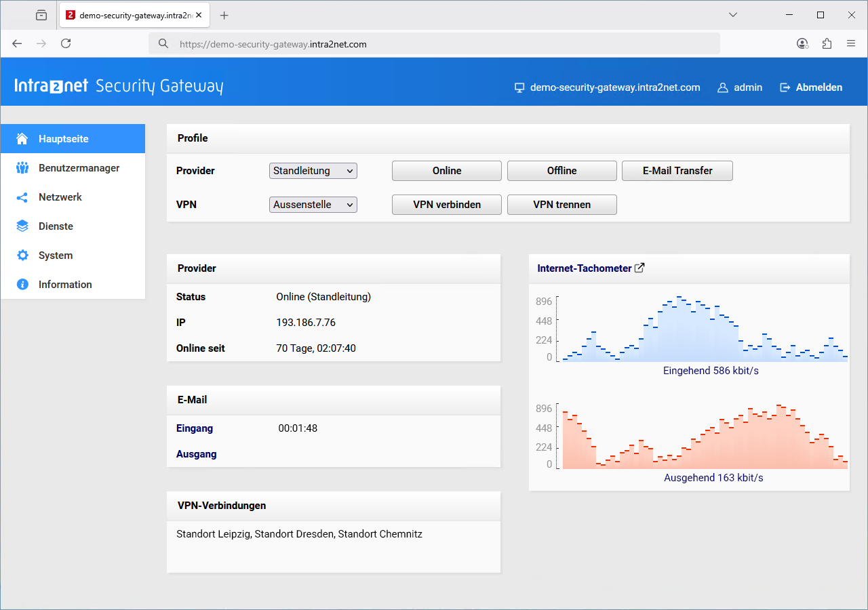
Task: Open the E-Mail Eingang link
Action: (x=195, y=428)
